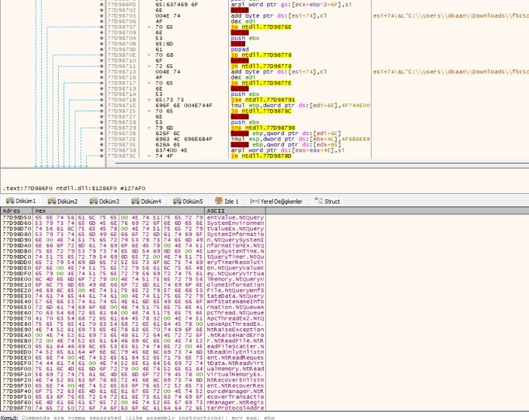Click address 77D98738 in disassembly

[122, 150]
